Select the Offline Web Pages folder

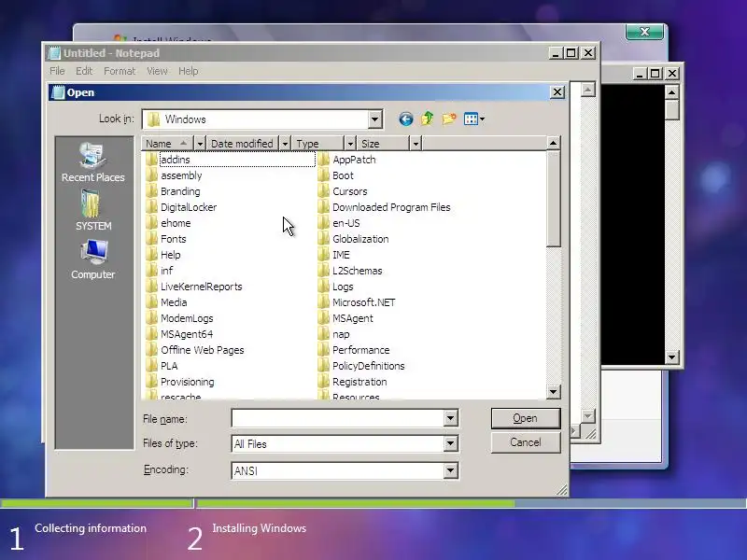195,350
